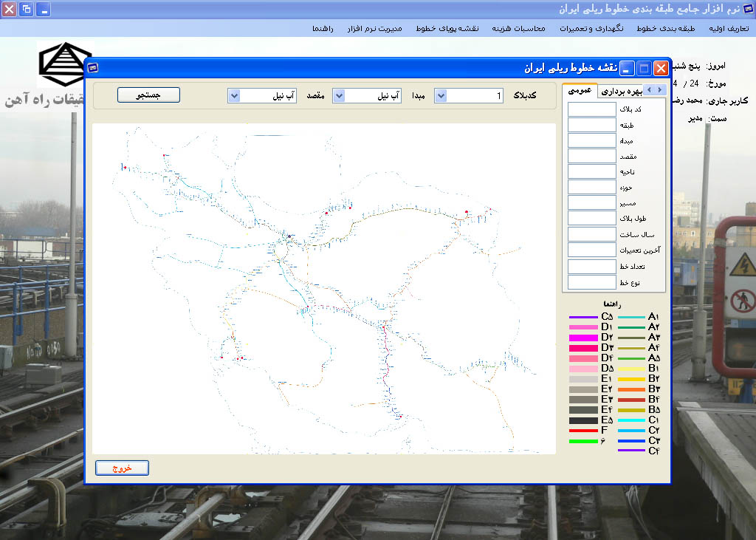The image size is (756, 540).
Task: Click the کد بلاک input field
Action: click(591, 109)
